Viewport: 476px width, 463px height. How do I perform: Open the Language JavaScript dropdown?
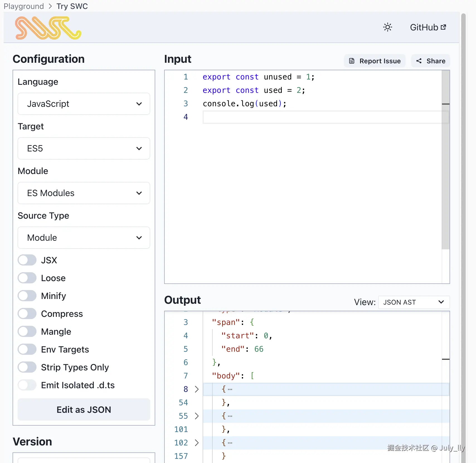coord(84,104)
